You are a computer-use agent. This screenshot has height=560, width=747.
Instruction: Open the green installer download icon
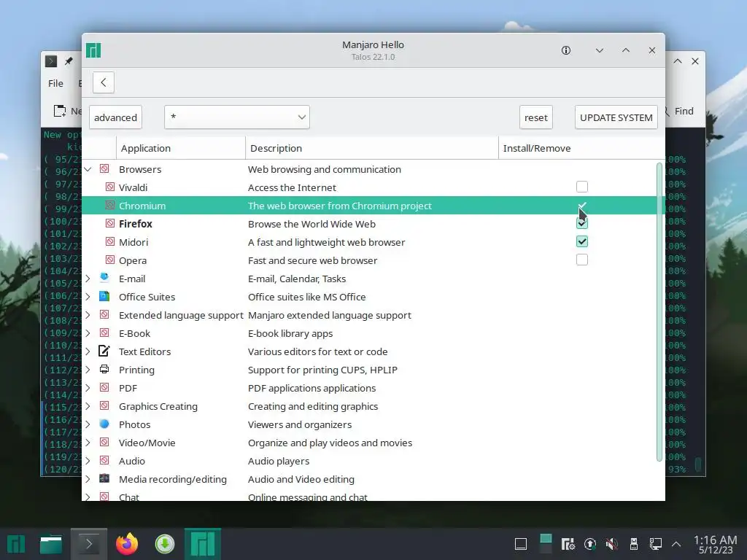pos(165,544)
